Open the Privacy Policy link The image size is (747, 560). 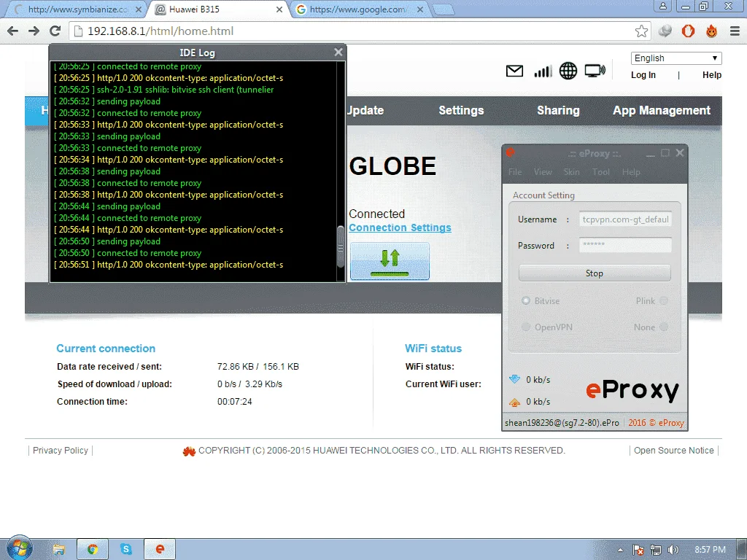pos(61,451)
